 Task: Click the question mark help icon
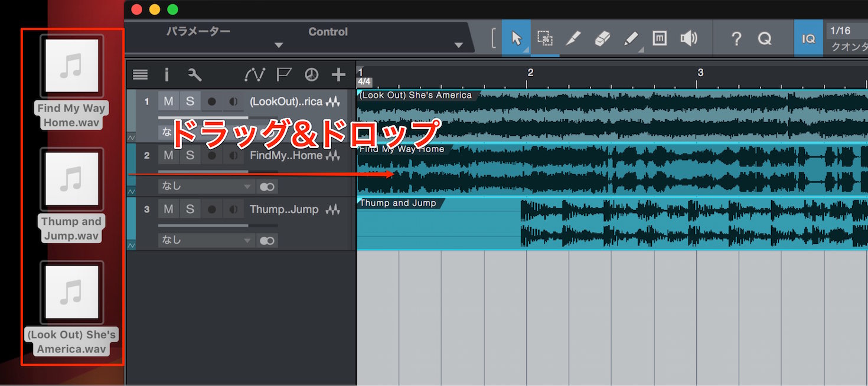[736, 39]
